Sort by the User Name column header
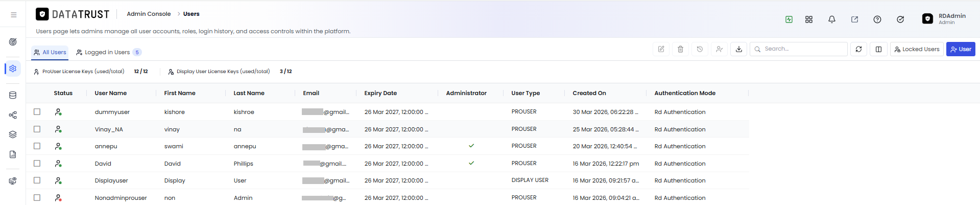Image resolution: width=980 pixels, height=205 pixels. coord(111,93)
